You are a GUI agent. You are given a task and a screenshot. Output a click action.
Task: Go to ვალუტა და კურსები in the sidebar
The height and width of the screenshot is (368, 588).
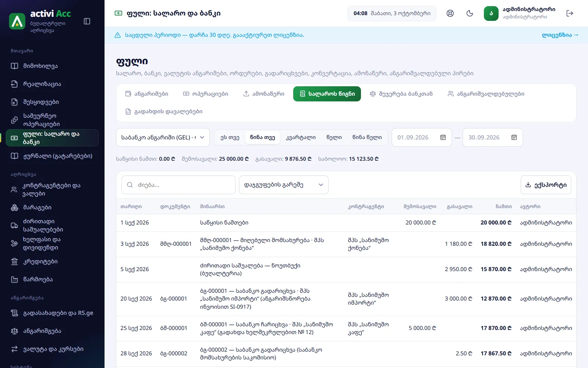click(x=52, y=349)
